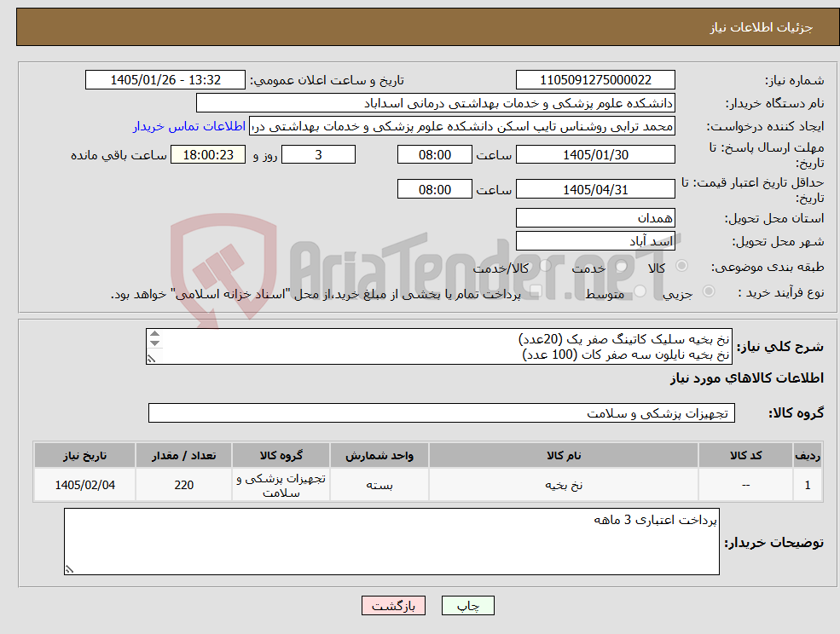
Task: Click the نام کالا column header
Action: click(564, 456)
